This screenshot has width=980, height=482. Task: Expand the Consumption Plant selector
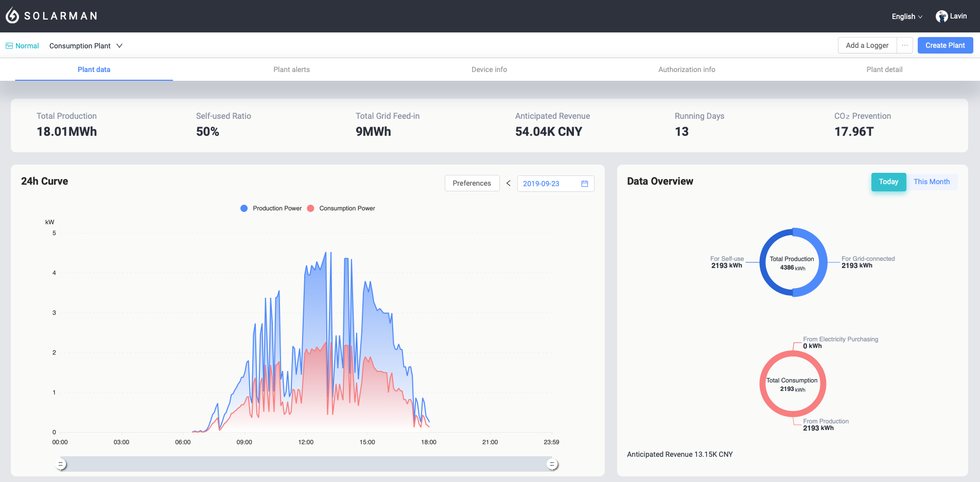[86, 46]
